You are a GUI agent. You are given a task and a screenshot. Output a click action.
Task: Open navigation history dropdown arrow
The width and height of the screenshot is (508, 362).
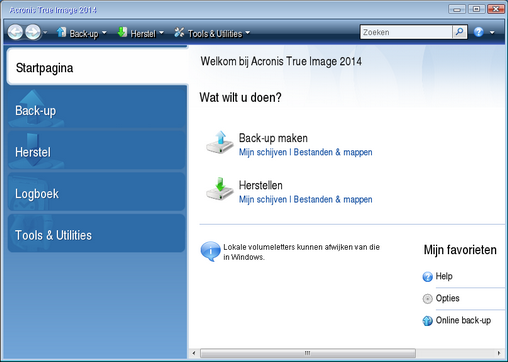[x=45, y=33]
